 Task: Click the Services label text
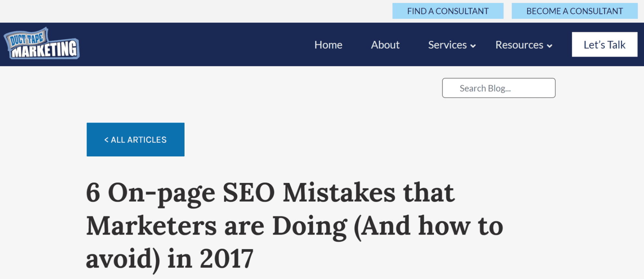point(447,45)
